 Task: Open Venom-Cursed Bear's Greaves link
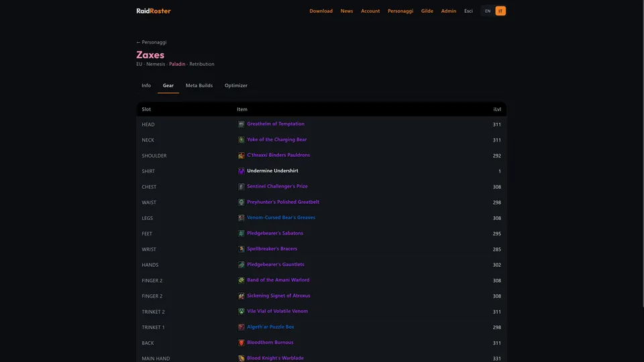[x=281, y=217]
